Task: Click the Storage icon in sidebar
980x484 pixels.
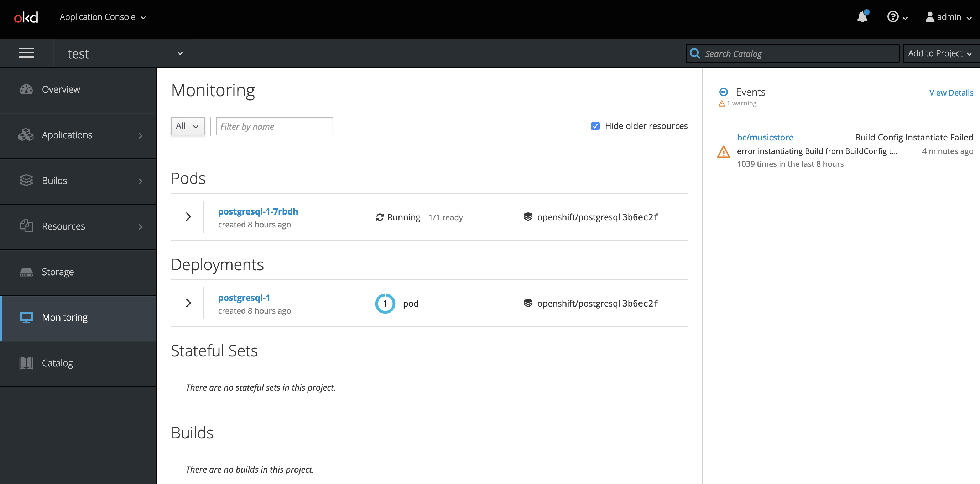Action: [x=26, y=271]
